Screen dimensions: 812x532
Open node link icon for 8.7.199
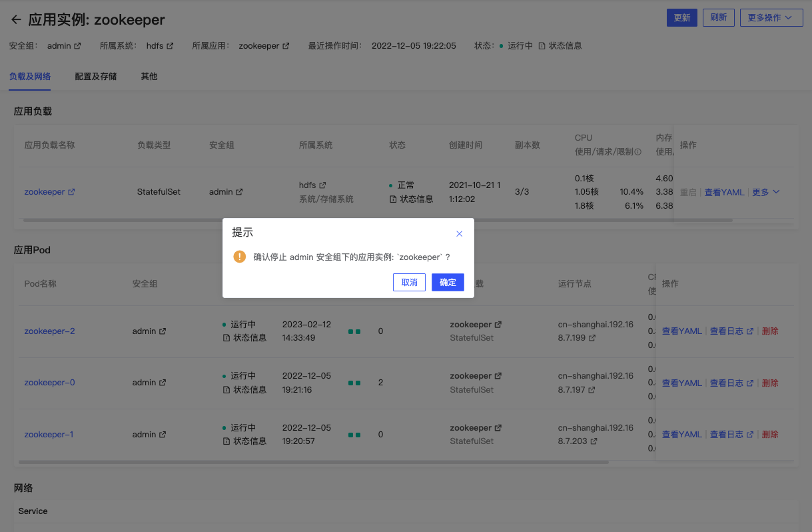click(593, 338)
